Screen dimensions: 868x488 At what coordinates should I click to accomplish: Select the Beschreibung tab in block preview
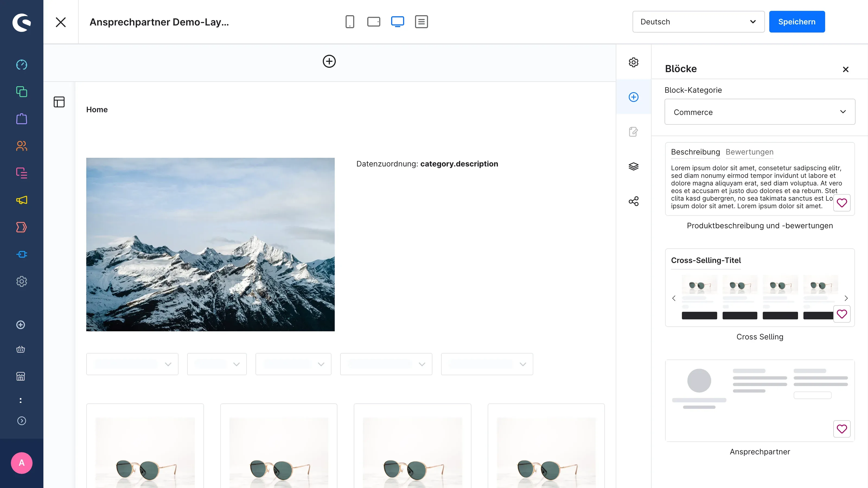click(x=695, y=152)
